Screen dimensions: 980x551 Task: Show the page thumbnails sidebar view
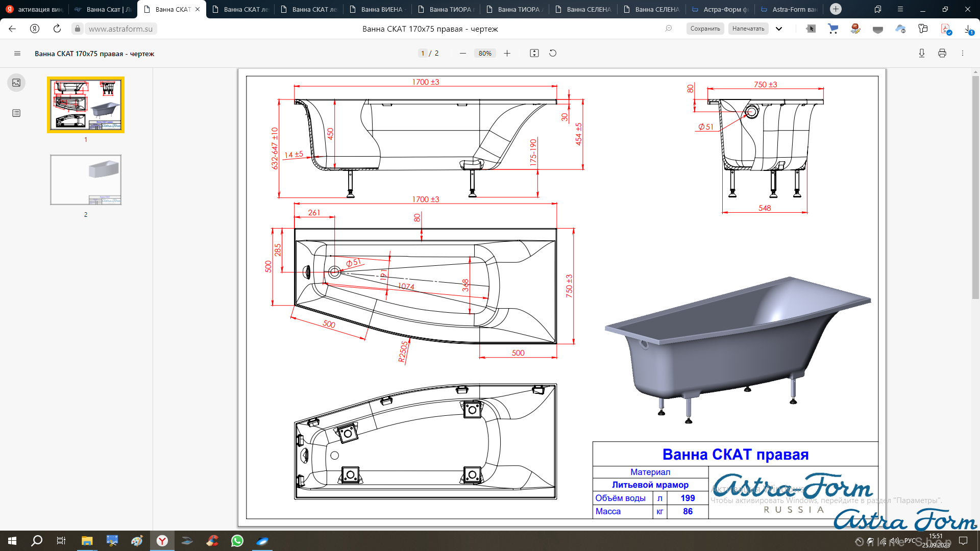coord(16,83)
